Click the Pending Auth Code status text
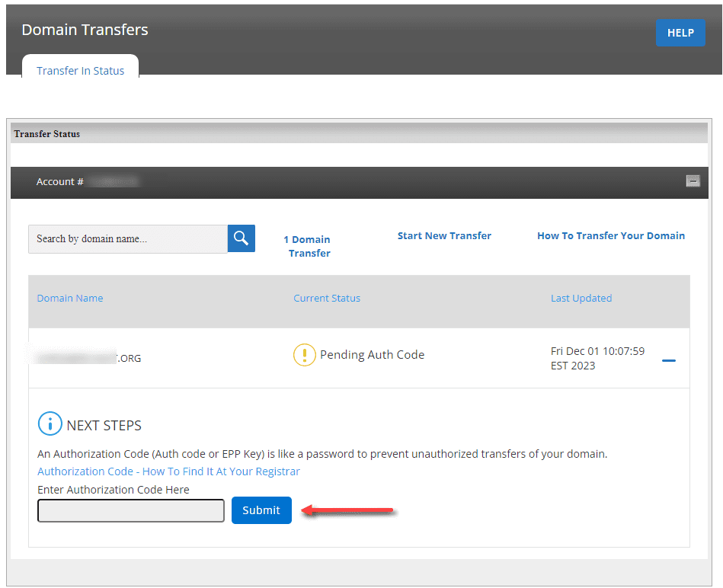Image resolution: width=723 pixels, height=588 pixels. click(373, 354)
